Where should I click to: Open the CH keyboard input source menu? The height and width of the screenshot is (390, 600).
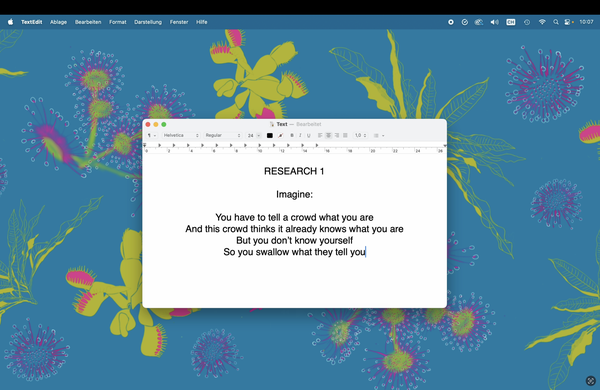510,22
